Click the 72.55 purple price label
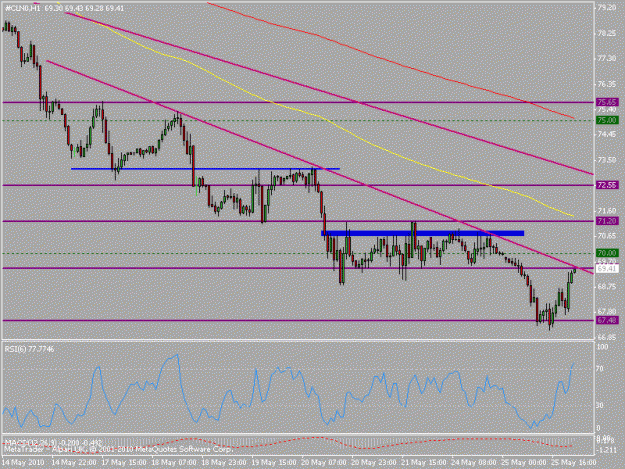Viewport: 625px width, 469px height. click(607, 185)
